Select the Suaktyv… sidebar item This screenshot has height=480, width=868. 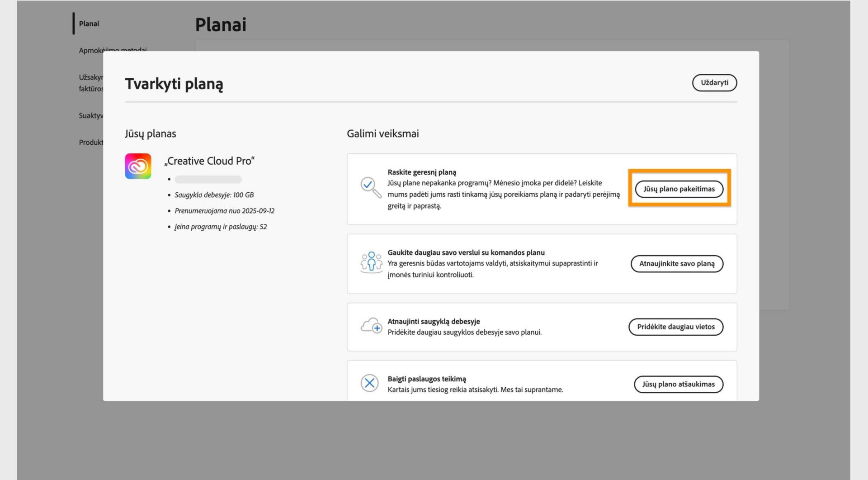coord(91,116)
